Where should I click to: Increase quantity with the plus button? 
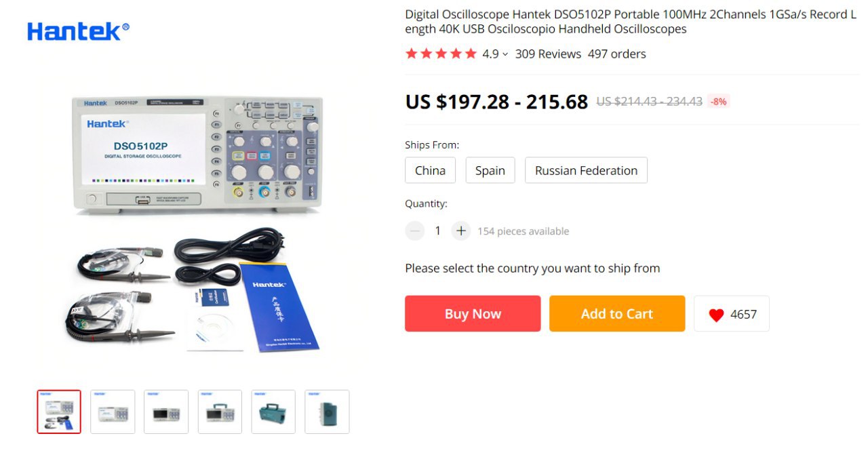tap(461, 231)
